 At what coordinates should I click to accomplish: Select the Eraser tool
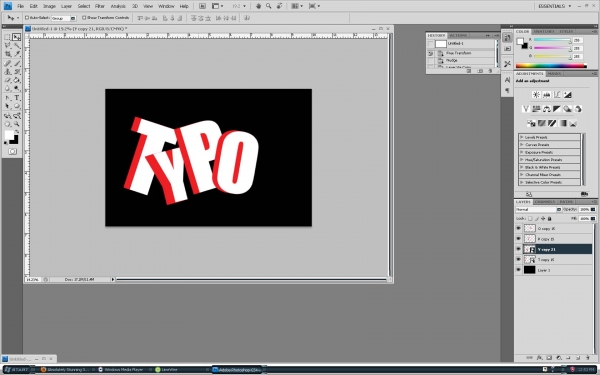tap(7, 80)
